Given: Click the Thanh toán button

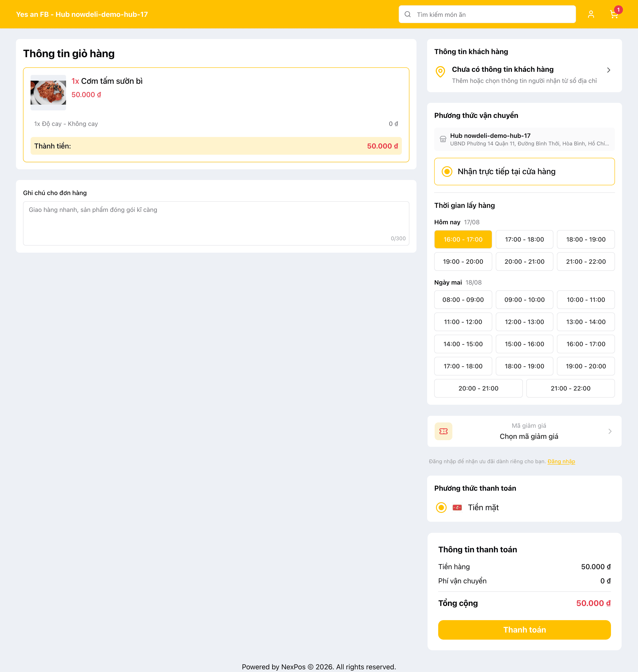Looking at the screenshot, I should (x=524, y=630).
